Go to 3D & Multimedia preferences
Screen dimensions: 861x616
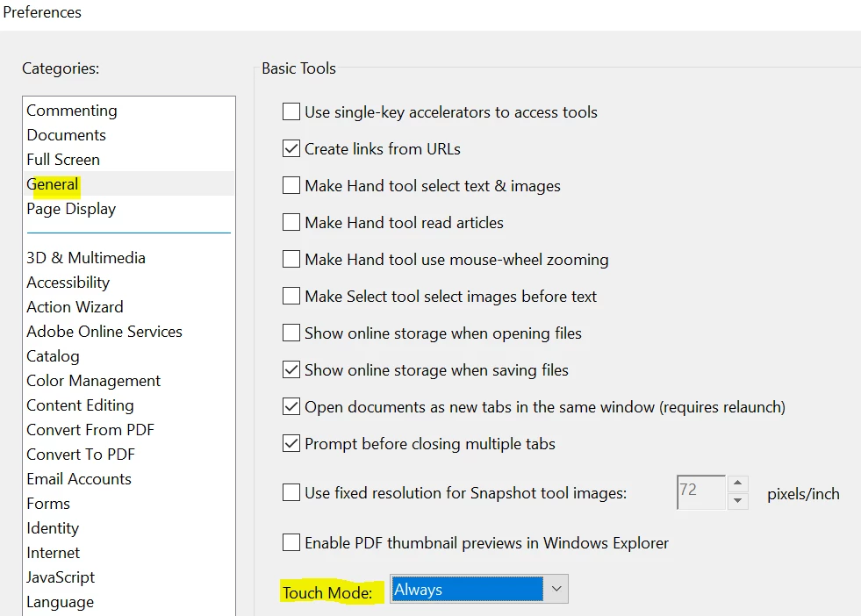86,258
